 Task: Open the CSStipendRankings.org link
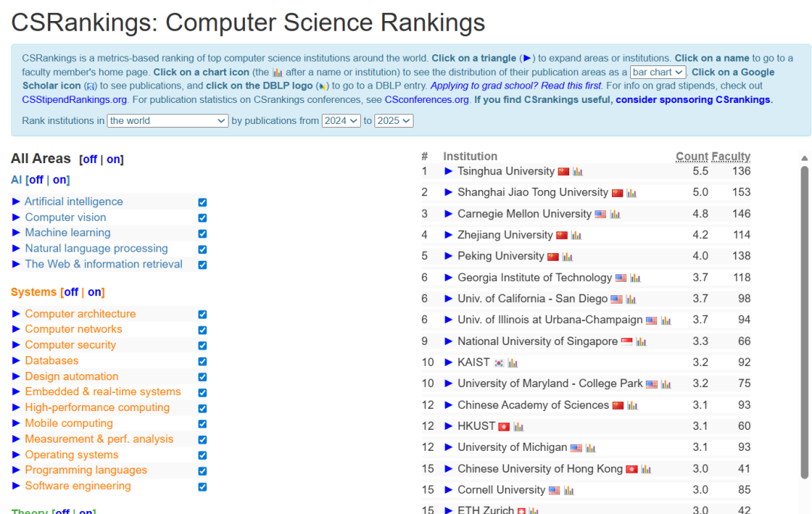click(x=74, y=99)
